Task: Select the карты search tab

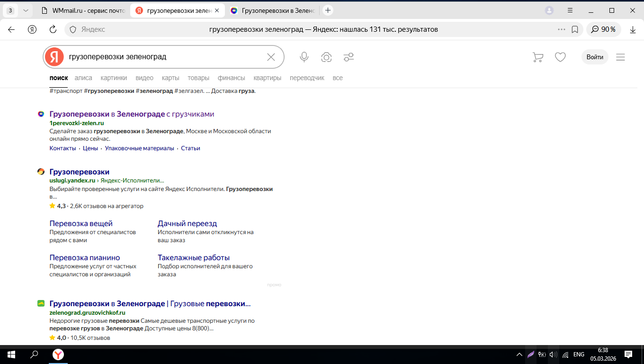Action: pos(170,78)
